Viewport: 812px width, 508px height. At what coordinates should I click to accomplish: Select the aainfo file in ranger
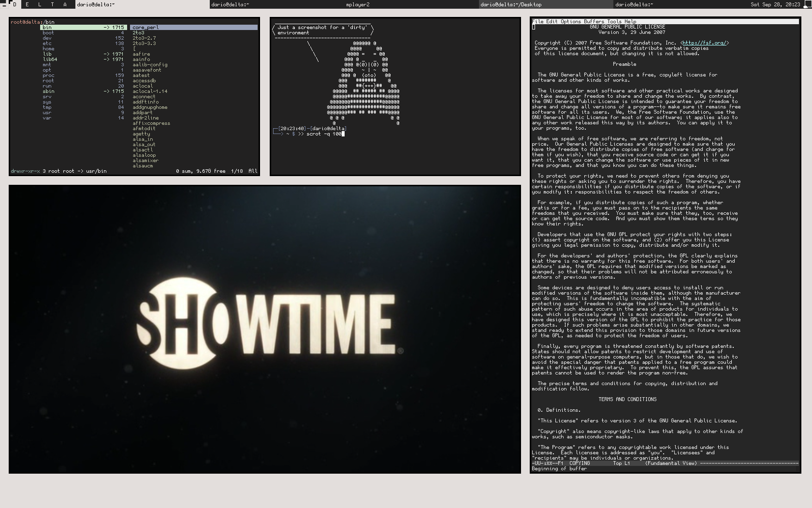[141, 60]
